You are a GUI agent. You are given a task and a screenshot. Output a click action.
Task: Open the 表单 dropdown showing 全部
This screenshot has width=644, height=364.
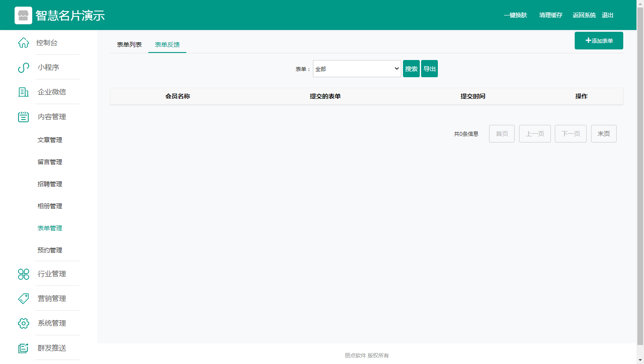(x=357, y=69)
